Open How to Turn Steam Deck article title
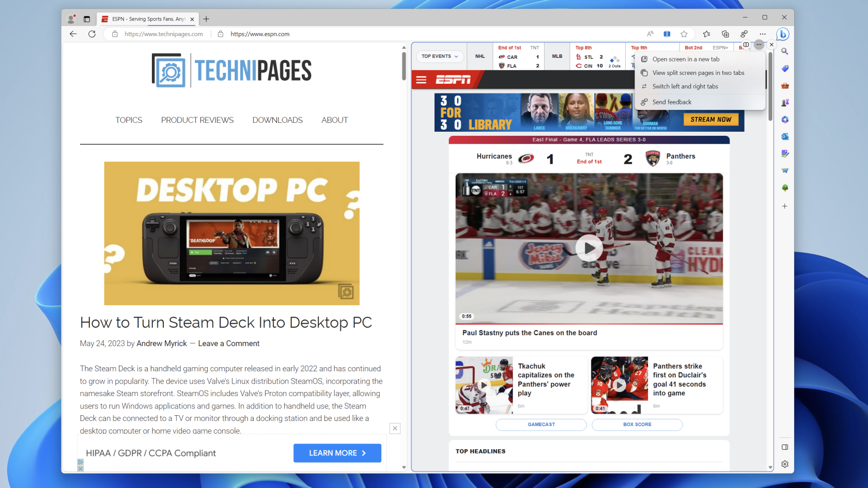 point(226,322)
